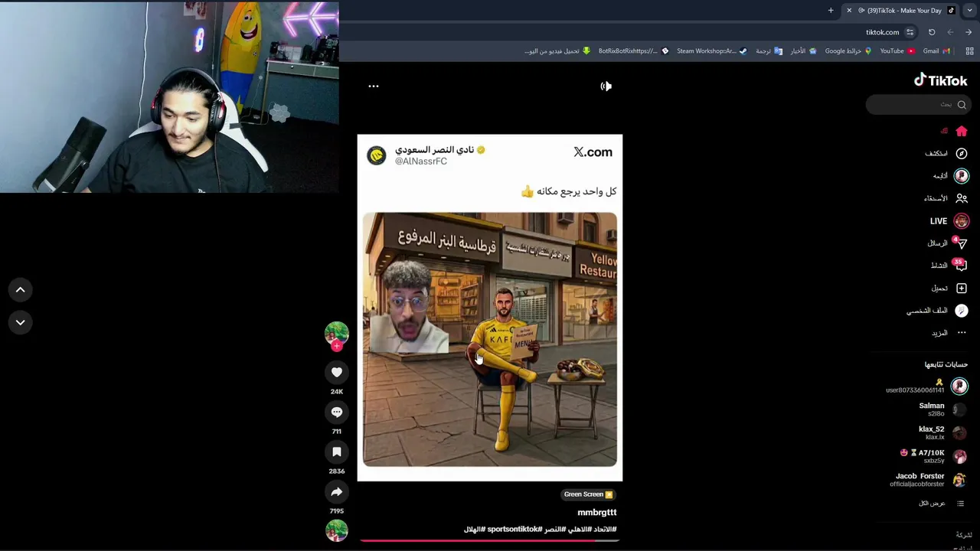Open the YouTube bookmark
This screenshot has height=551, width=980.
(897, 51)
